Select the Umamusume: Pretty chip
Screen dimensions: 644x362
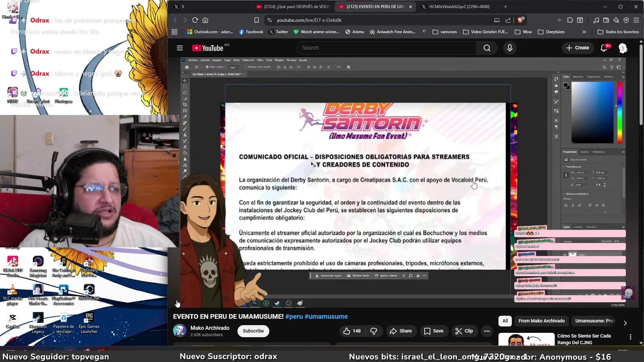595,321
